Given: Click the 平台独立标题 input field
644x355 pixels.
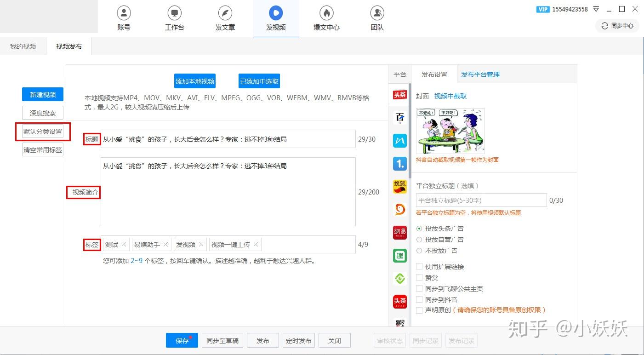Looking at the screenshot, I should click(x=481, y=200).
